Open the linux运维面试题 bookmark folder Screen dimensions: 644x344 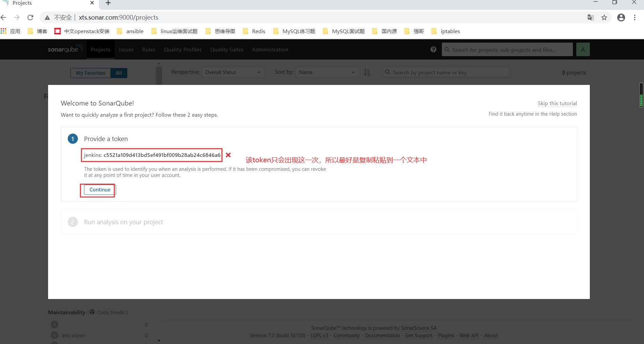pos(175,31)
